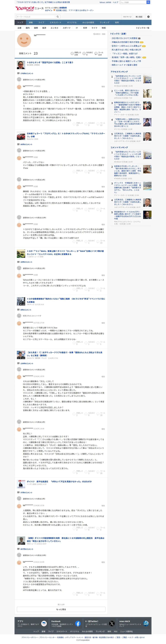Click the 共感した 158 smiley icon
The width and height of the screenshot is (166, 644).
point(72,53)
